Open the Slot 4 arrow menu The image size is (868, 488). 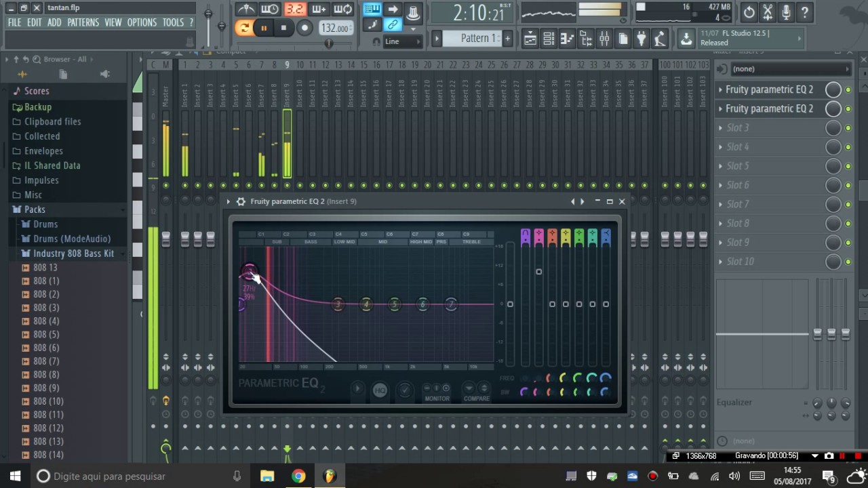tap(720, 146)
